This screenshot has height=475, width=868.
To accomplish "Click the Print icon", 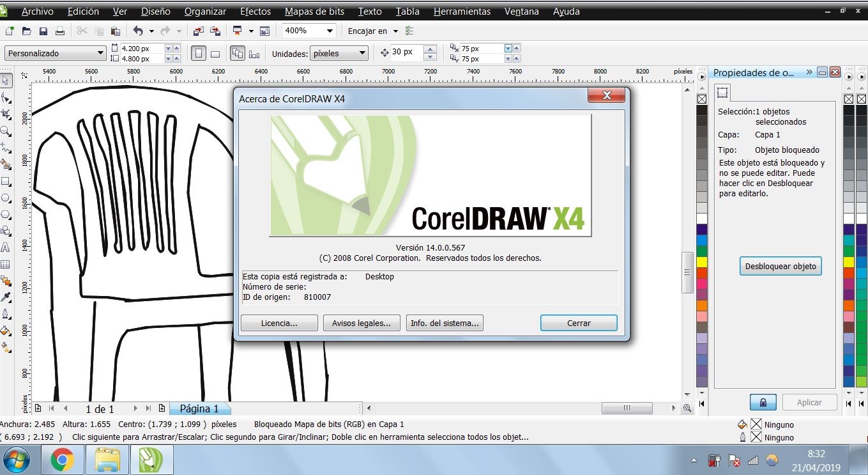I will [x=60, y=31].
